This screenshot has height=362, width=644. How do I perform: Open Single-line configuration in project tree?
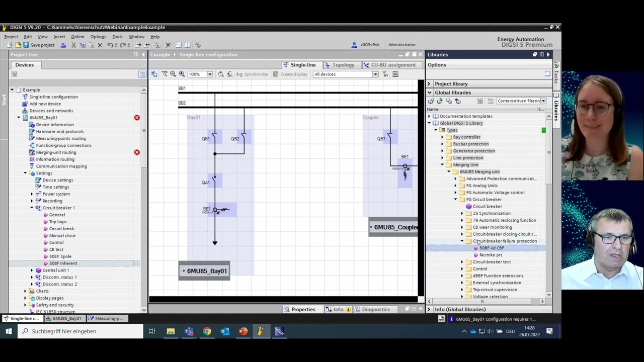53,97
